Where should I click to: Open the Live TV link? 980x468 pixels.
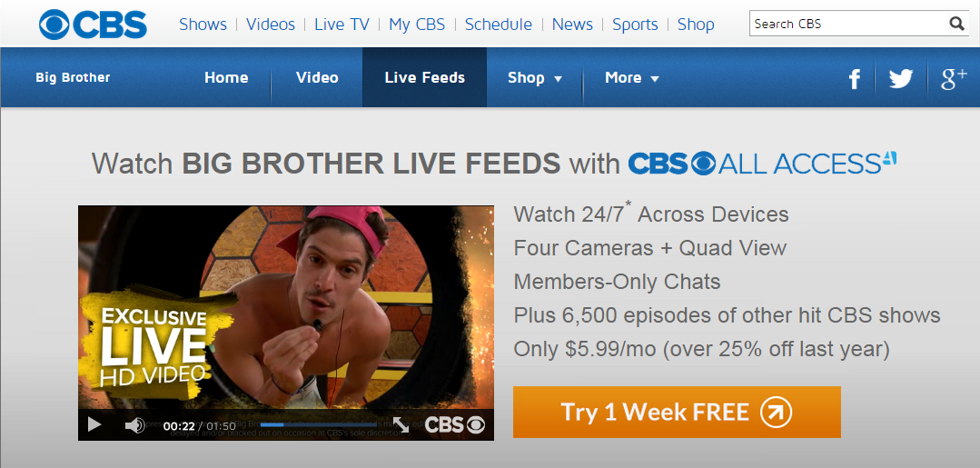click(342, 25)
